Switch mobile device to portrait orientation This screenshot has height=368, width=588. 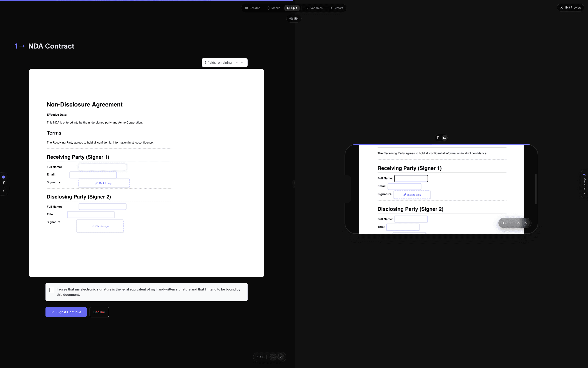[x=438, y=138]
